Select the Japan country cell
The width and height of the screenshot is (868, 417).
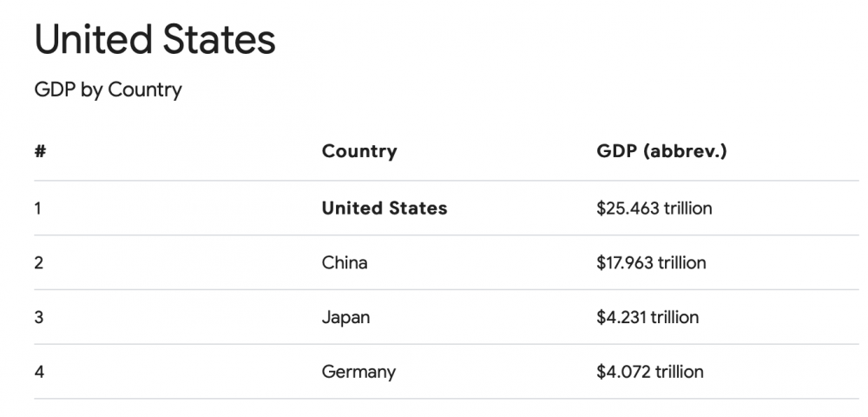(x=345, y=317)
